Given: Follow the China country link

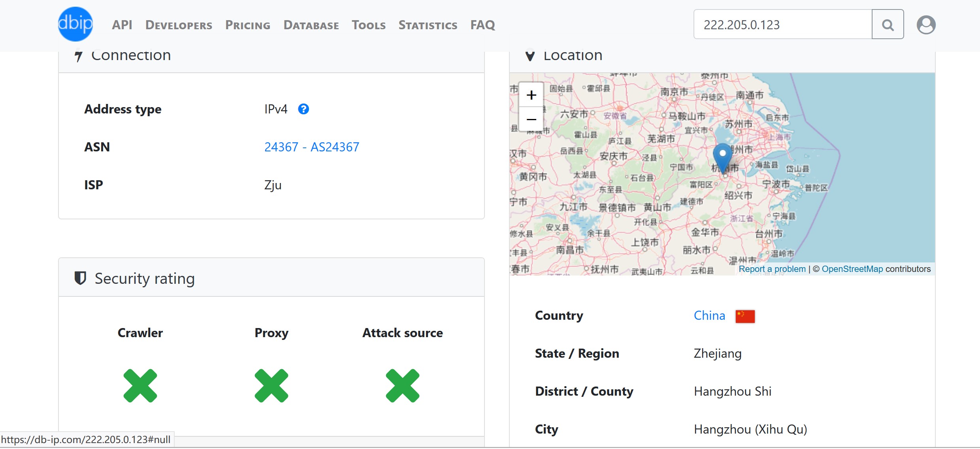Looking at the screenshot, I should click(709, 315).
